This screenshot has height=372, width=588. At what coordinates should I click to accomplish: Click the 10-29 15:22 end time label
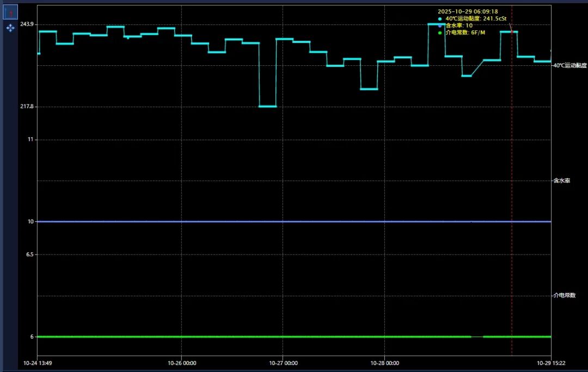coord(551,363)
